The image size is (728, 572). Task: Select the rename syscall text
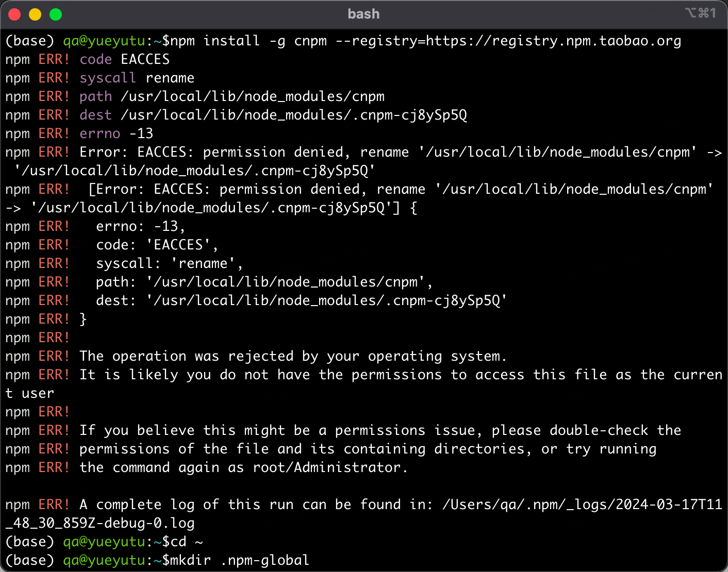[x=170, y=78]
